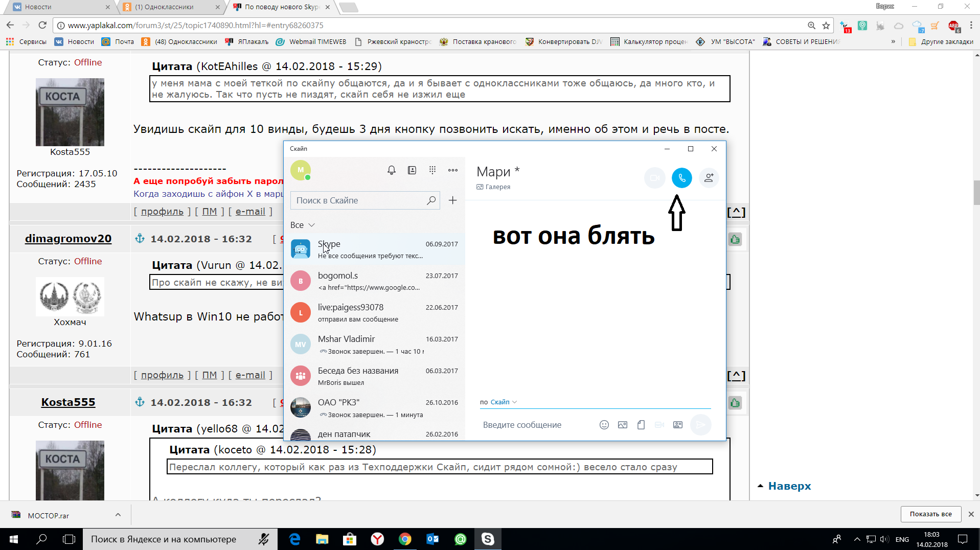Open the Беседа без названия group chat
The width and height of the screenshot is (980, 550).
point(374,376)
